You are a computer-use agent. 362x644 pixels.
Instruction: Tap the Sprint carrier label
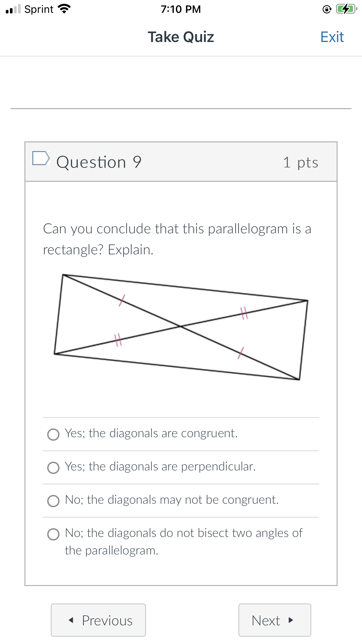tap(38, 9)
